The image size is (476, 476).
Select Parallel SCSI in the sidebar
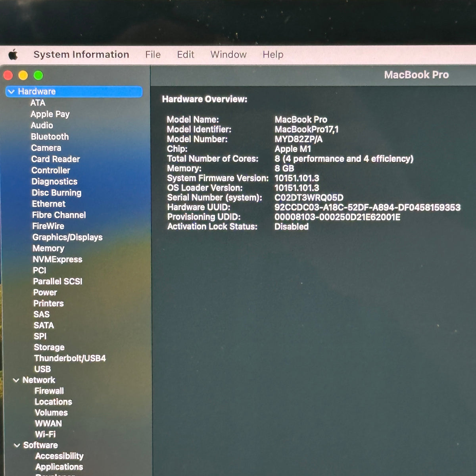(58, 281)
